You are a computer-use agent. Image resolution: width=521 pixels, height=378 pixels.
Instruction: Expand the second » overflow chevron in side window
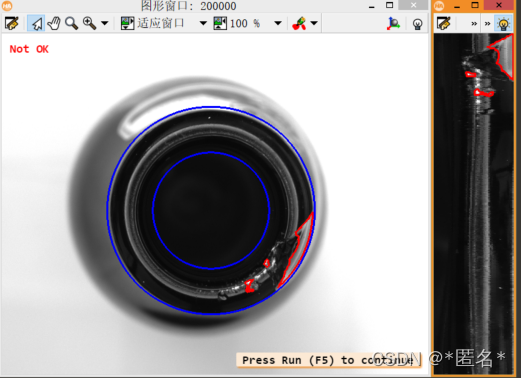[487, 24]
